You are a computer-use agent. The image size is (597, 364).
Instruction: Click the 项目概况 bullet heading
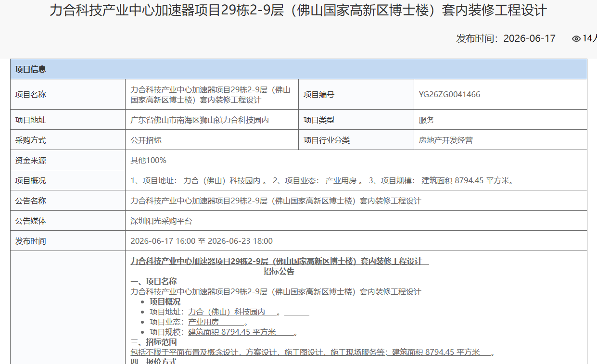click(165, 302)
